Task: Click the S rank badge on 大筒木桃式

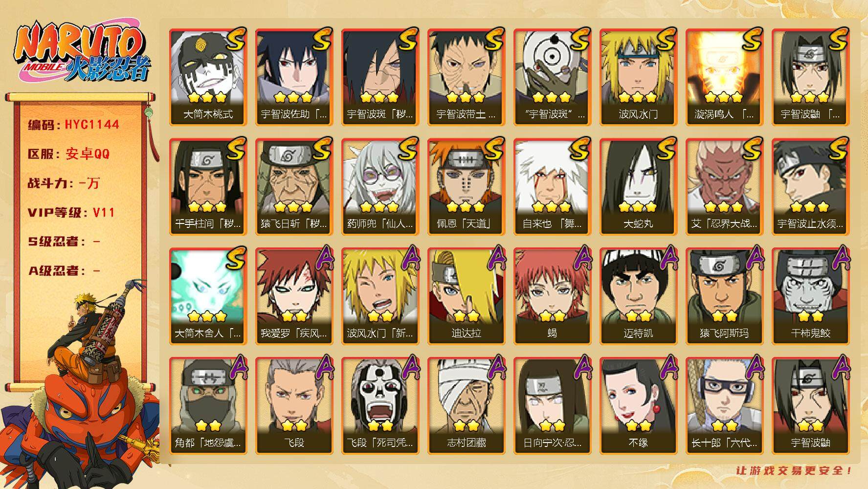Action: point(236,39)
